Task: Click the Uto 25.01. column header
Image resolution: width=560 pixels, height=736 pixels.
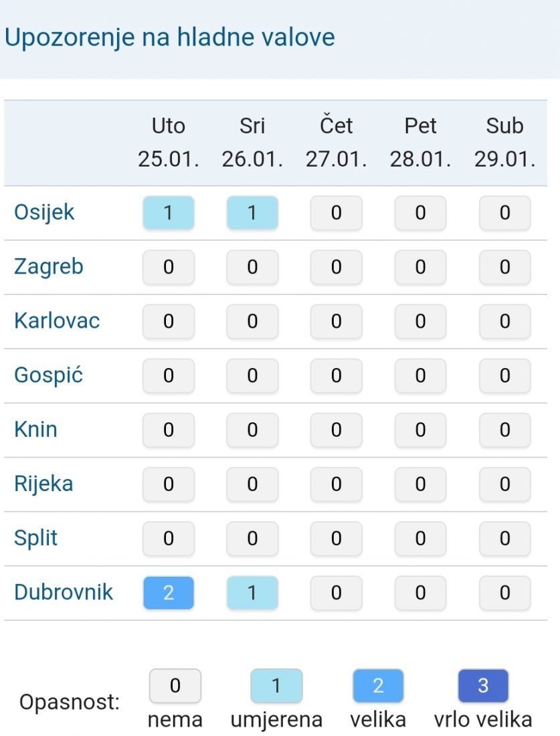Action: [169, 143]
